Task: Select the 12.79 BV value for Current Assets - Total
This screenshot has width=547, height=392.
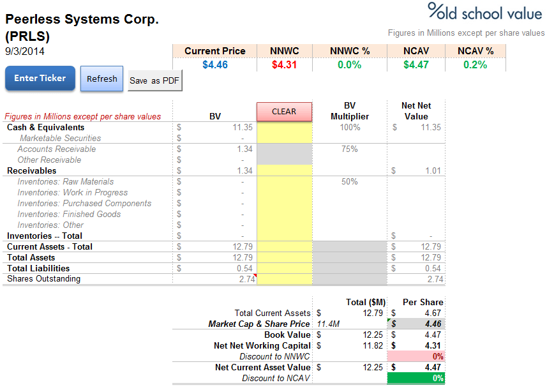Action: pyautogui.click(x=243, y=247)
